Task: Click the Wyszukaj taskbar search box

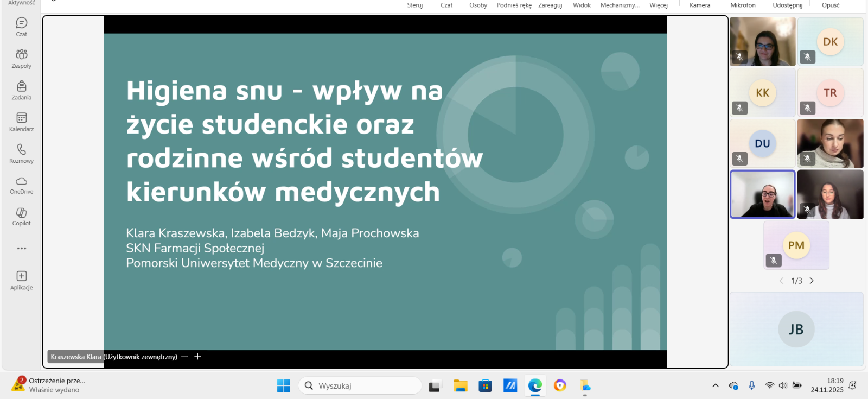Action: point(360,385)
